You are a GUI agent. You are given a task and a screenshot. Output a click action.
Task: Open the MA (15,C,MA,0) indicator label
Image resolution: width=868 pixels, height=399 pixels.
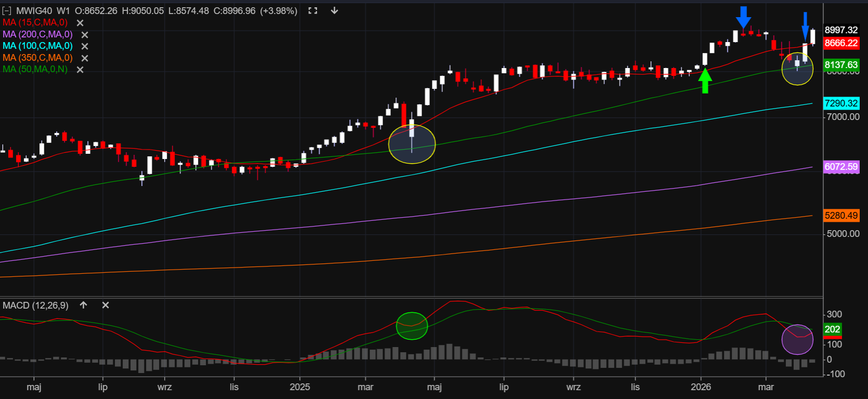[35, 23]
